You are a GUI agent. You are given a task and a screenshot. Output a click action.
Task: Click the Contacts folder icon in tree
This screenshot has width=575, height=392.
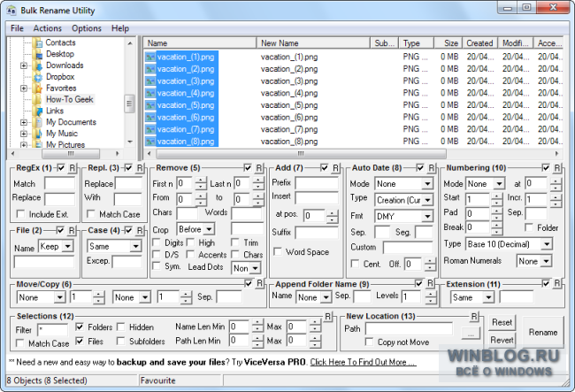37,42
